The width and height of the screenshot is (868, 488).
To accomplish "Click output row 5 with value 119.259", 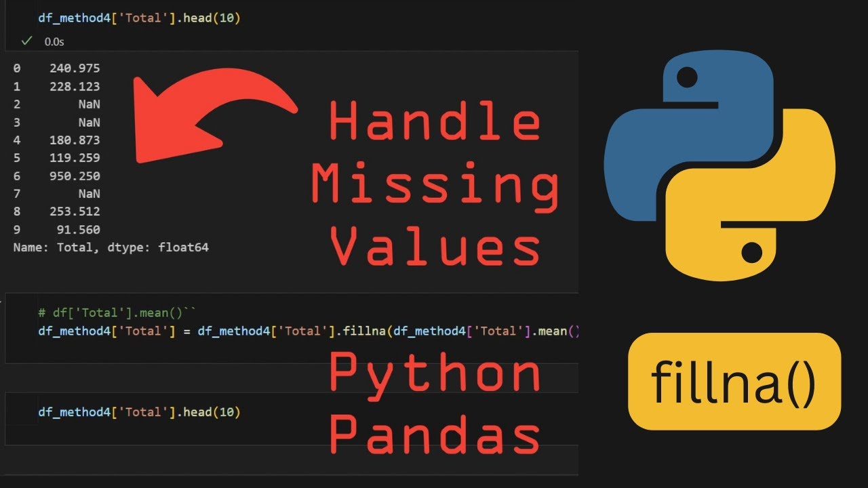I will point(57,158).
